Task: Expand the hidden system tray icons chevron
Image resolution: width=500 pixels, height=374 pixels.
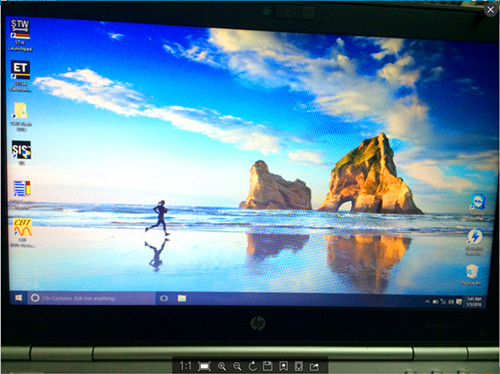Action: point(427,301)
